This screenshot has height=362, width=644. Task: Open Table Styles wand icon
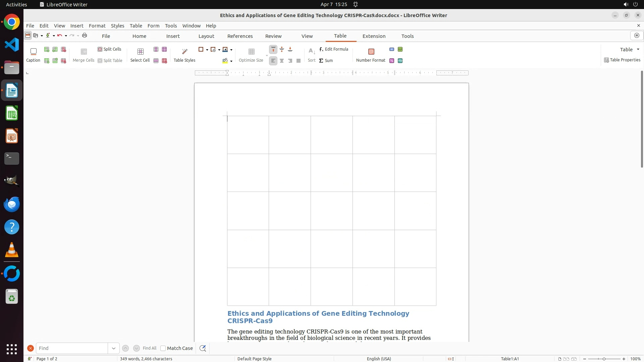tap(184, 52)
